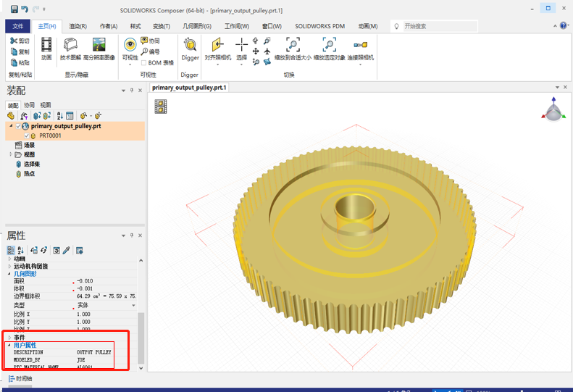
Task: Select the 热点 item in assembly tree
Action: pos(25,174)
